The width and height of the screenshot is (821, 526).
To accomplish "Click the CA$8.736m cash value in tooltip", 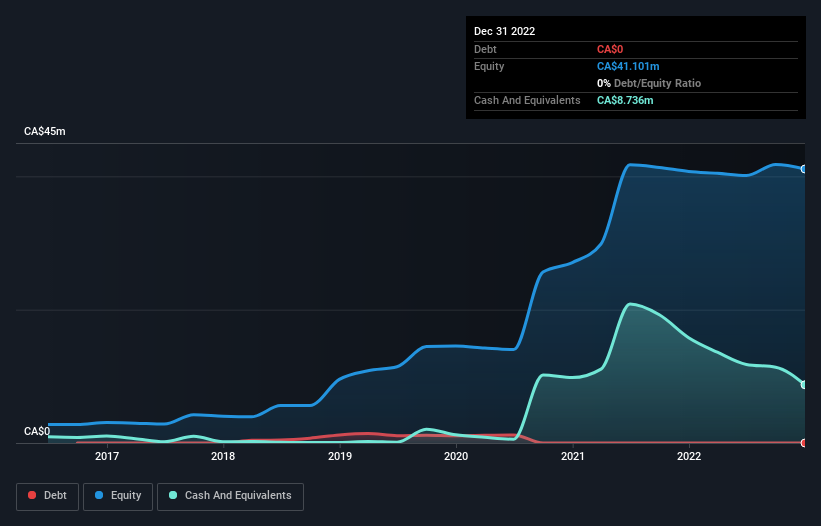I will pos(625,100).
